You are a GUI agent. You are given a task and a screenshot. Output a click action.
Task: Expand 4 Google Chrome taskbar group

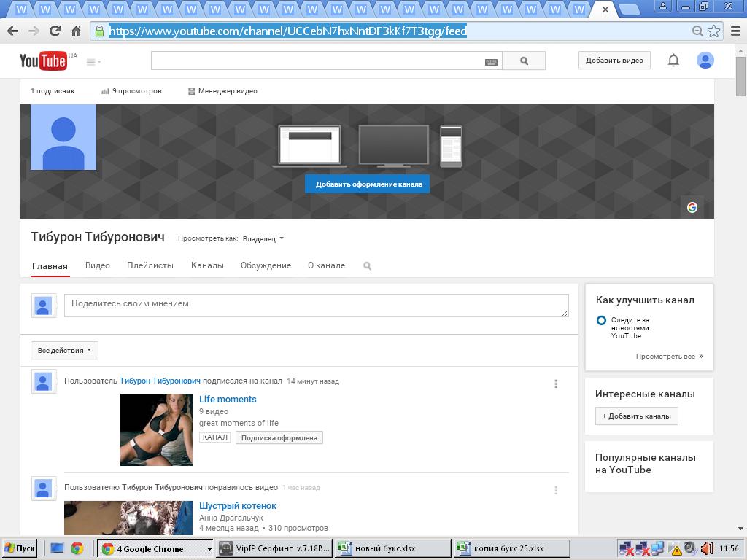[156, 548]
